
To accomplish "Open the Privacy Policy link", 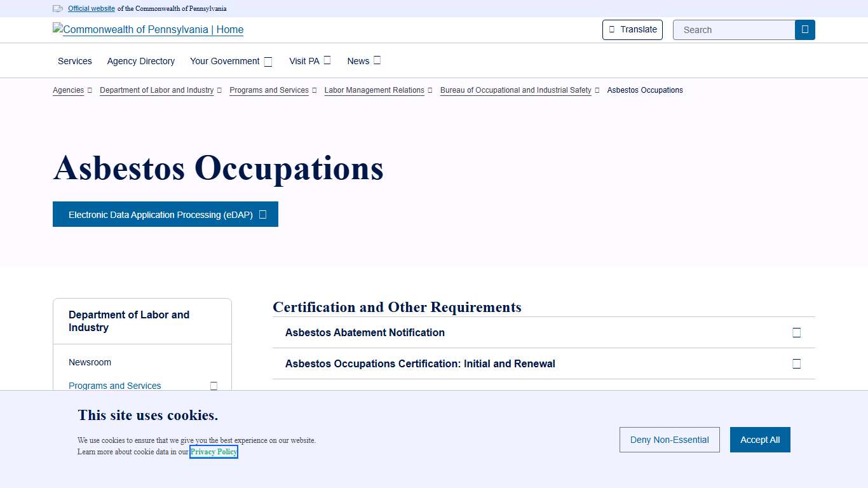I will point(214,451).
